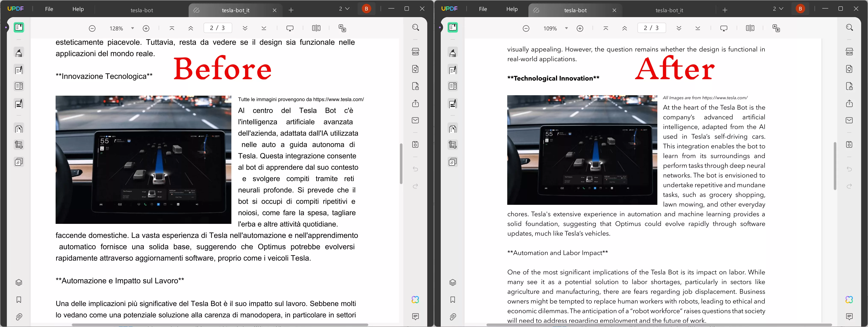The image size is (868, 327).
Task: Enable presentation slideshow mode
Action: 290,28
